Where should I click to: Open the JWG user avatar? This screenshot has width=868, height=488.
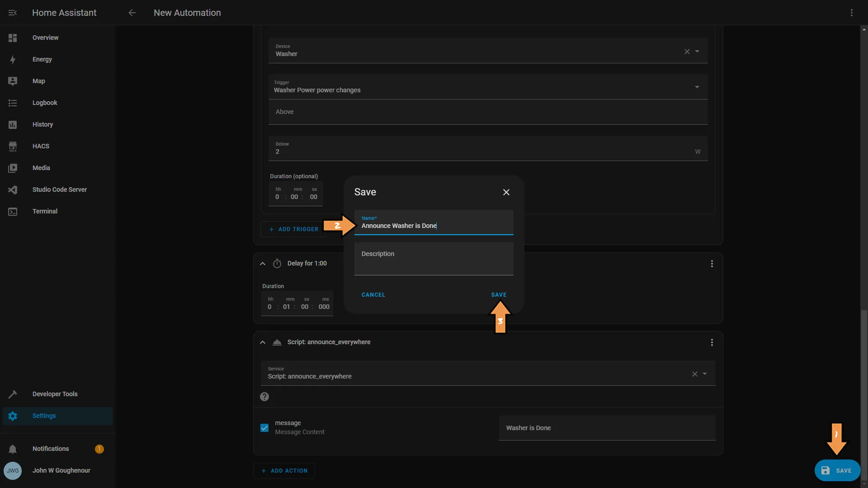pos(13,470)
